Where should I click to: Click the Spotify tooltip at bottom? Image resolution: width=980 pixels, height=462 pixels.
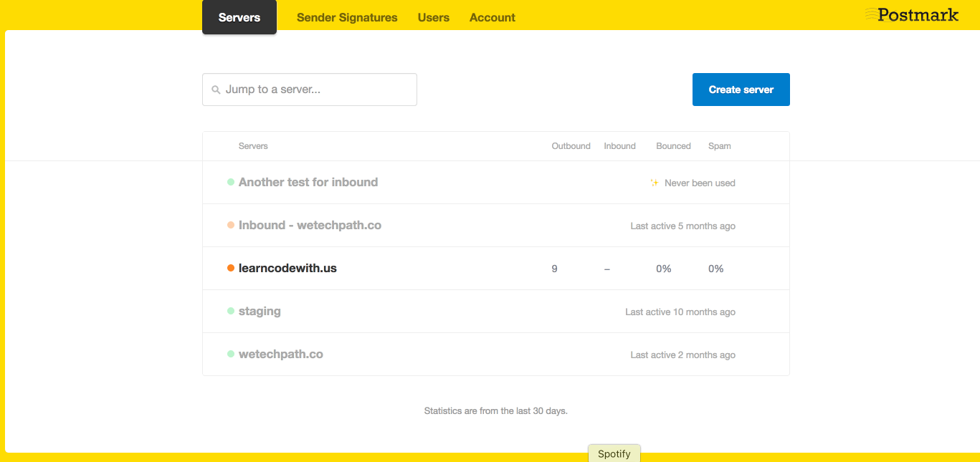614,453
